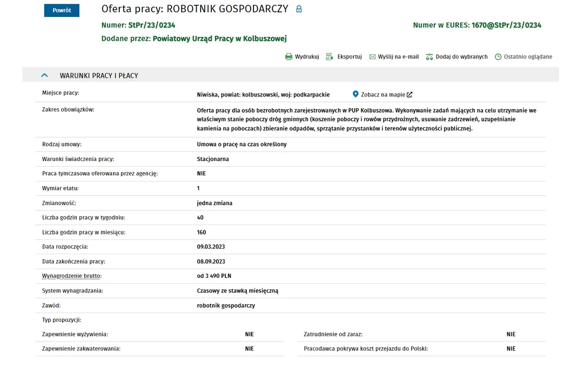Click end date 08.09.2023
Image resolution: width=588 pixels, height=367 pixels.
click(x=211, y=261)
